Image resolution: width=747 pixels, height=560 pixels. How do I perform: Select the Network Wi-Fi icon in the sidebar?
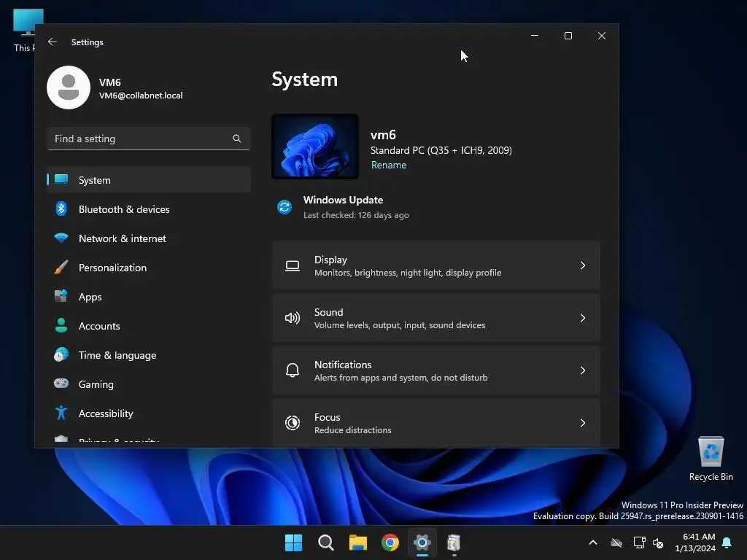(61, 238)
